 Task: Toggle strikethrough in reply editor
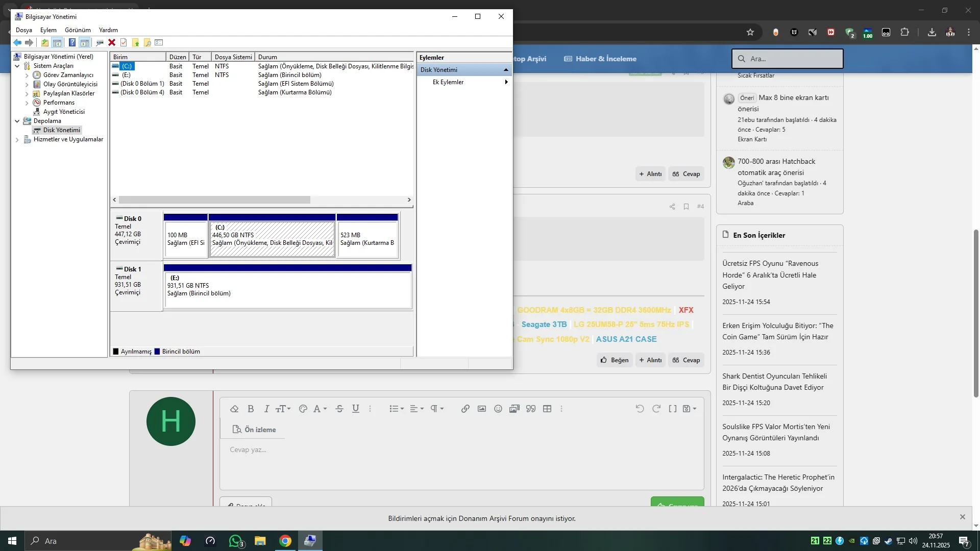point(339,409)
